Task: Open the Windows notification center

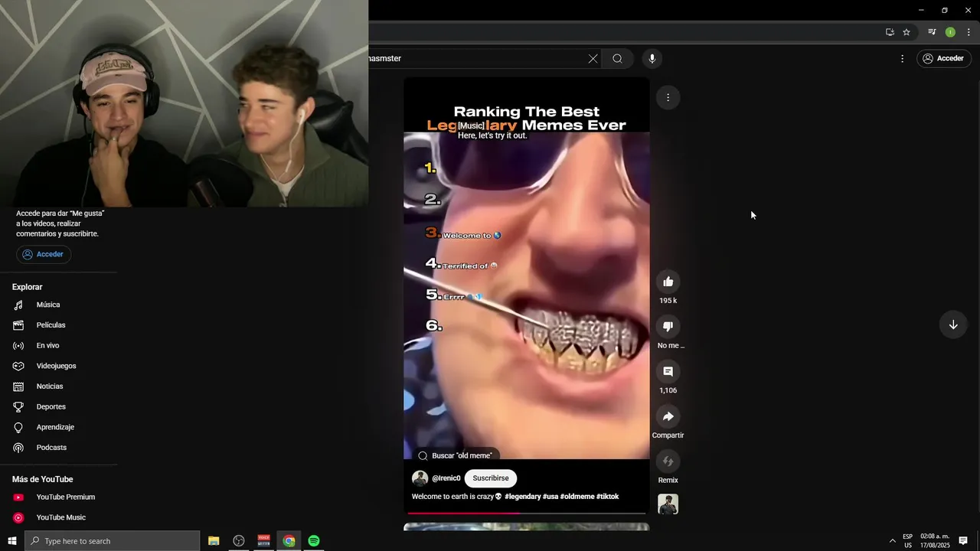Action: pos(963,541)
